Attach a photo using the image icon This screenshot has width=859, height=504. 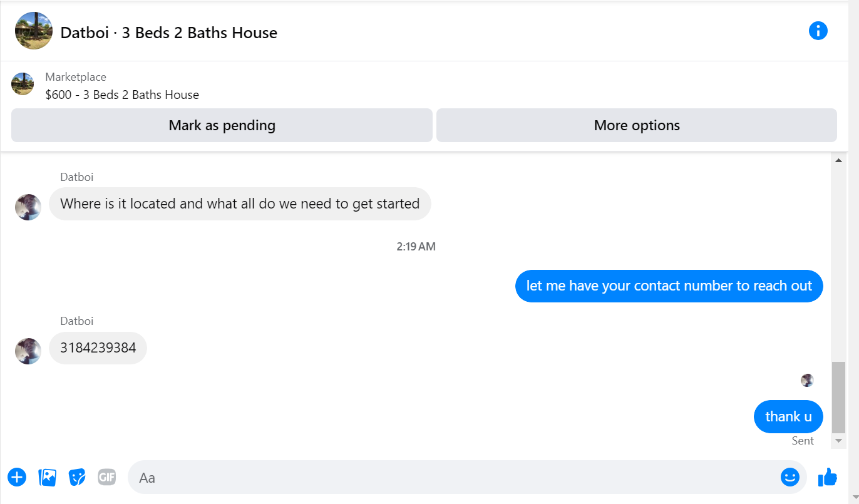pos(48,477)
